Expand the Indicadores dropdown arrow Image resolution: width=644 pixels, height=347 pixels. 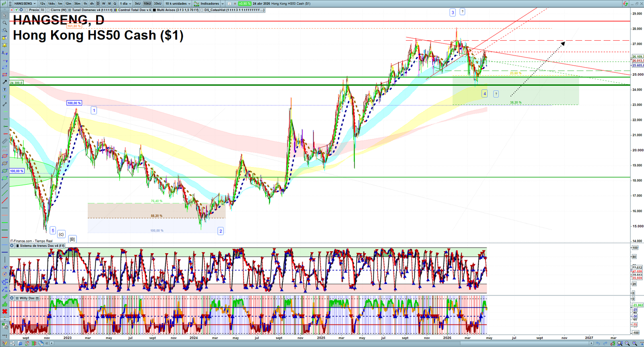(223, 4)
